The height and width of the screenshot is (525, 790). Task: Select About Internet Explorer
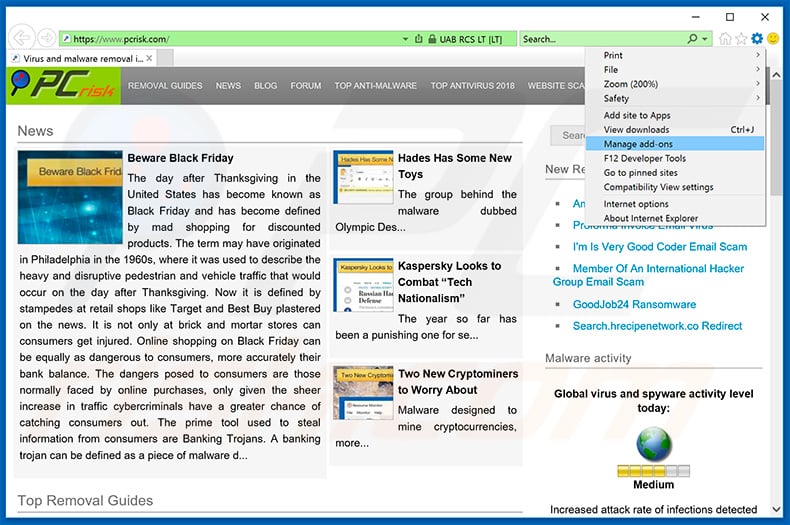[675, 218]
